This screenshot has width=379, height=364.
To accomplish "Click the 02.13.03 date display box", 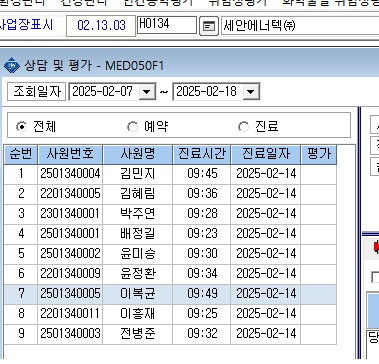I will coord(101,26).
